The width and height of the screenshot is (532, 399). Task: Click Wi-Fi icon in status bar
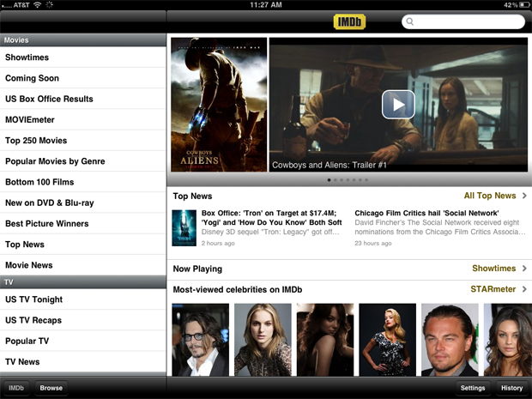point(37,5)
